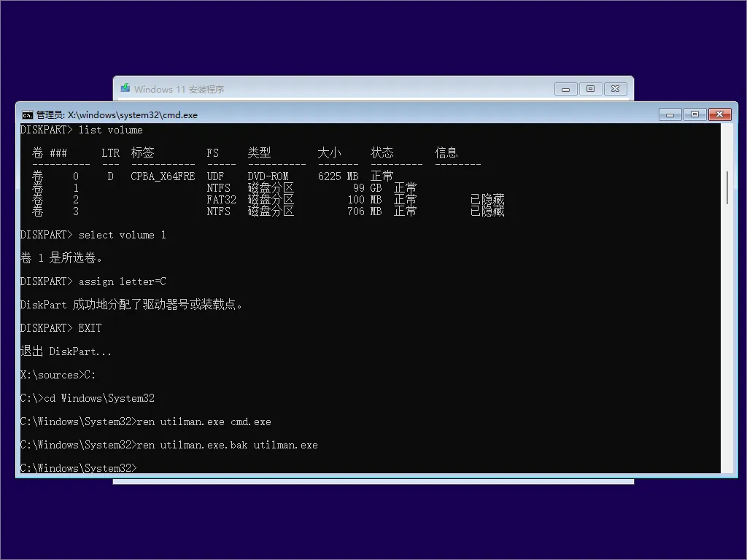747x560 pixels.
Task: Close the cmd.exe console window
Action: (x=719, y=114)
